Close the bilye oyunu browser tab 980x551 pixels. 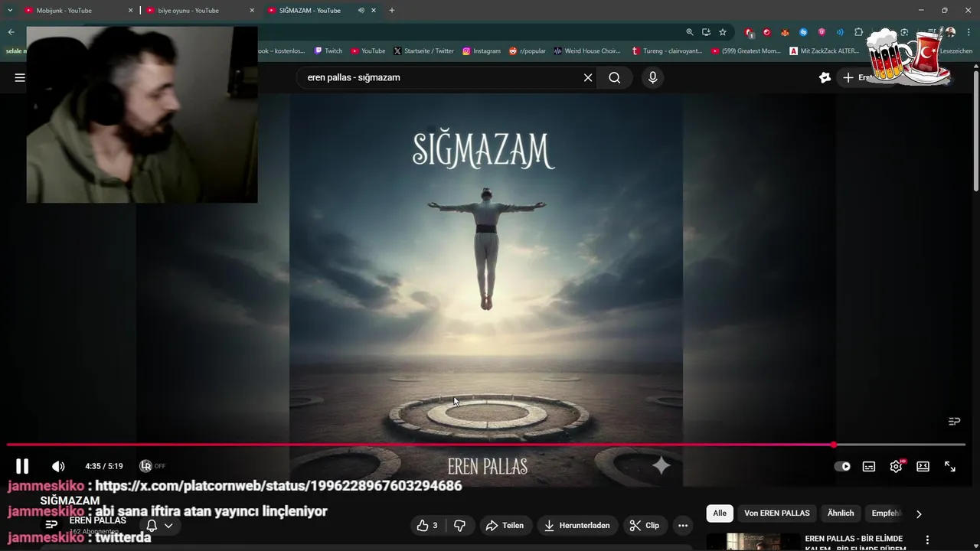pos(252,11)
